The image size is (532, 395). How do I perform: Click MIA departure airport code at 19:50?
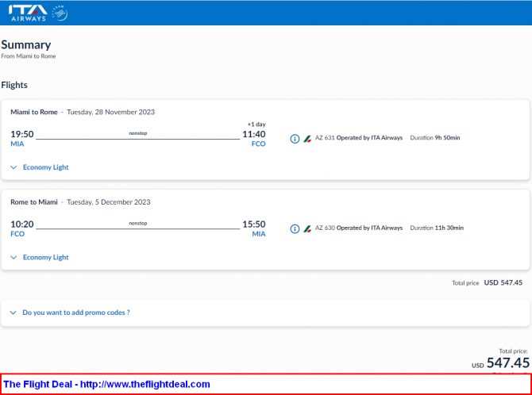click(x=17, y=144)
